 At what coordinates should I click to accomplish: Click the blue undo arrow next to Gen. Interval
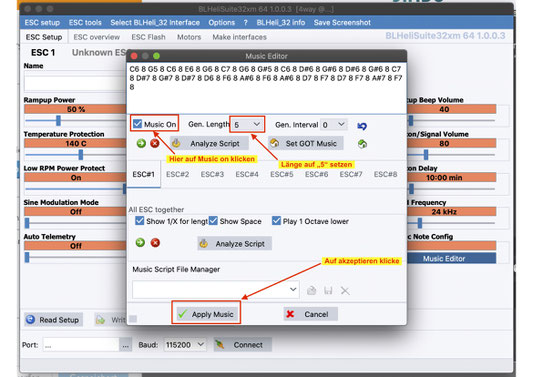coord(362,126)
